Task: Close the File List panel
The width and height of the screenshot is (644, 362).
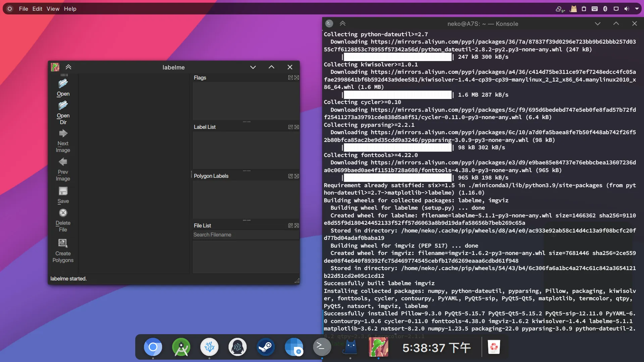Action: (x=297, y=225)
